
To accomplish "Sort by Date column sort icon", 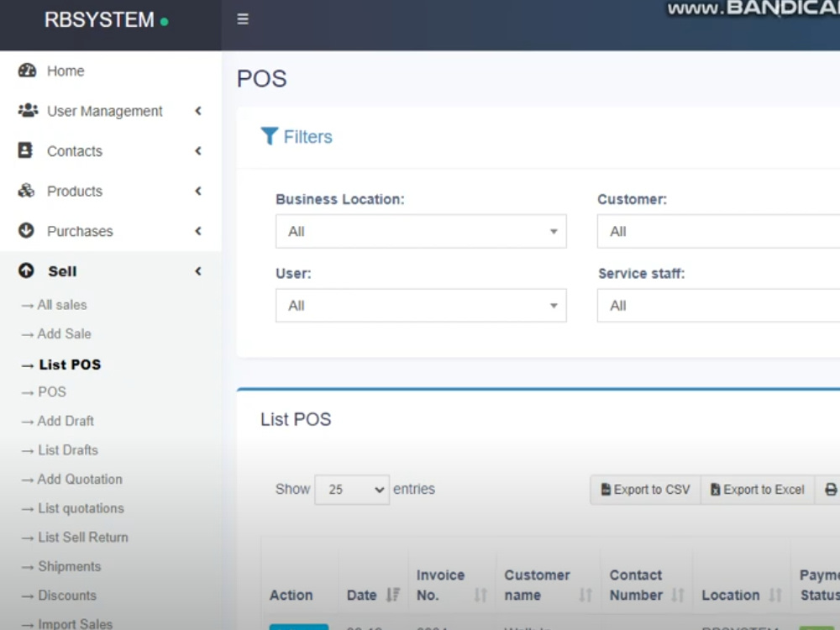I will [x=393, y=595].
